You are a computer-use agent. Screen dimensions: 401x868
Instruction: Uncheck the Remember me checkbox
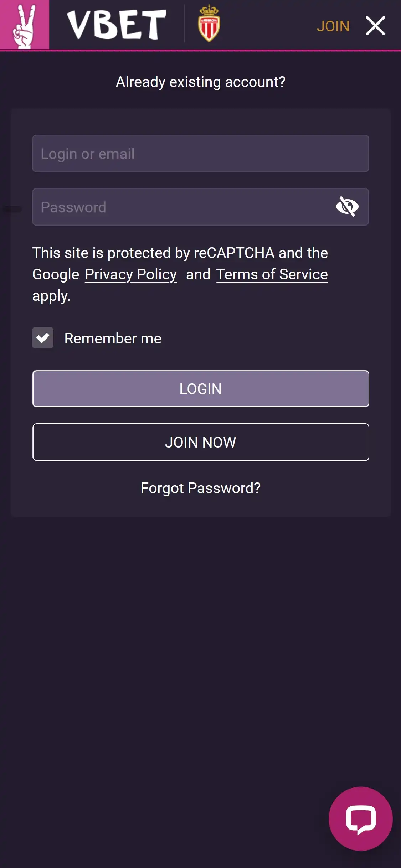click(x=43, y=338)
